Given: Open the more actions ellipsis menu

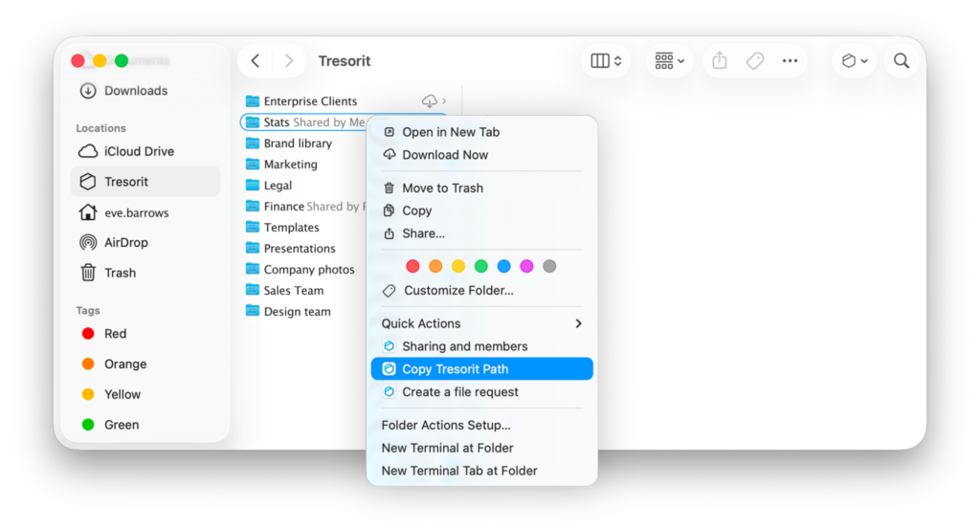Looking at the screenshot, I should point(790,60).
